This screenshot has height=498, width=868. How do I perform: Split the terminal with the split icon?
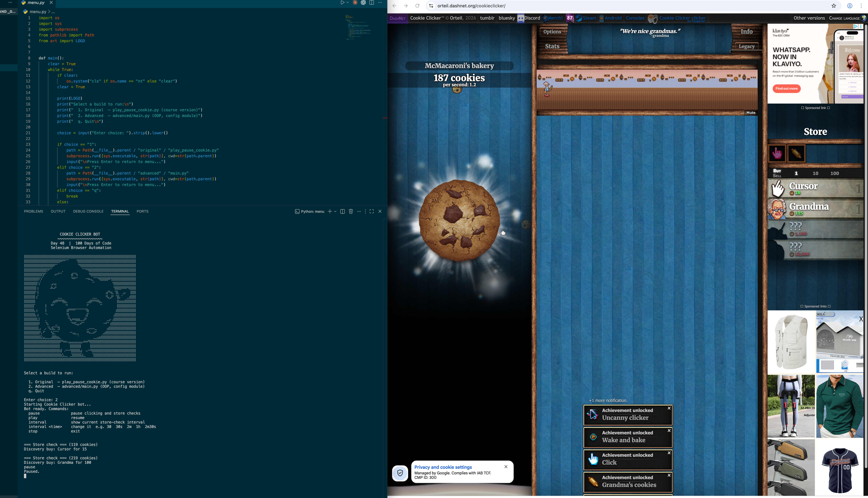point(343,211)
